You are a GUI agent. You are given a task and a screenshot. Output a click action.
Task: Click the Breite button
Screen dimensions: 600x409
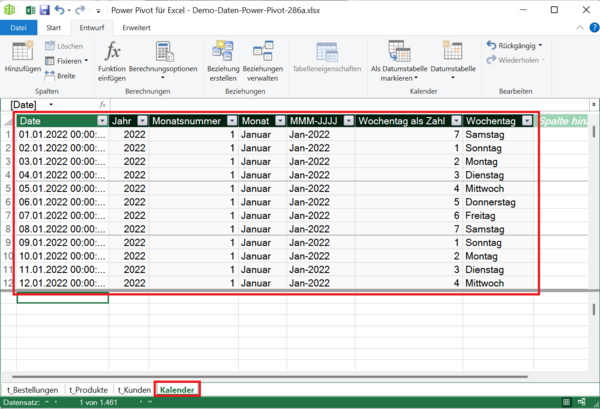(59, 75)
